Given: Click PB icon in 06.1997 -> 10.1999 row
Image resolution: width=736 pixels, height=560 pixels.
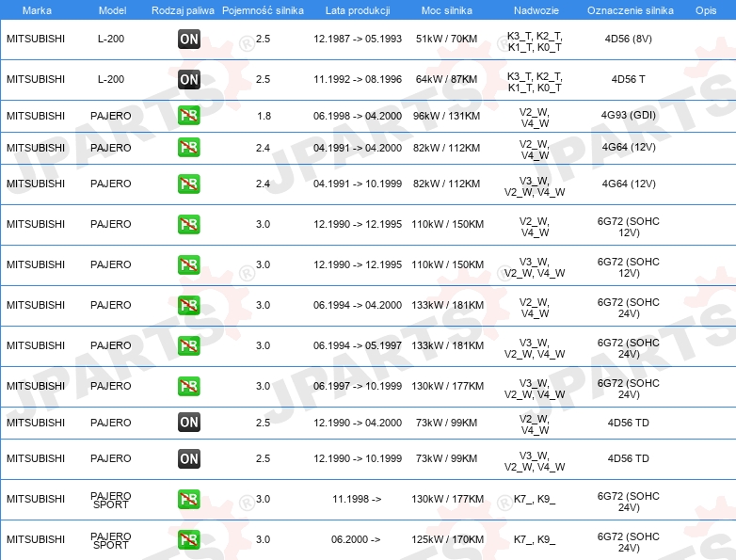Looking at the screenshot, I should click(189, 386).
